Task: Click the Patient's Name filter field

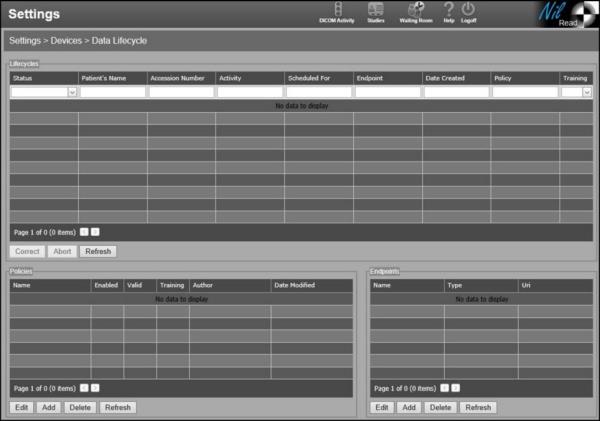Action: (112, 92)
